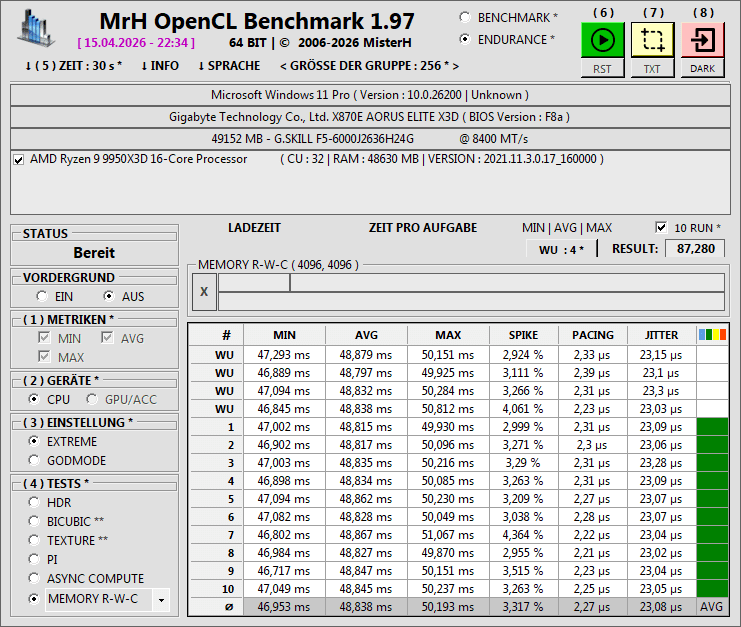Toggle the MIN metric checkbox

(44, 338)
